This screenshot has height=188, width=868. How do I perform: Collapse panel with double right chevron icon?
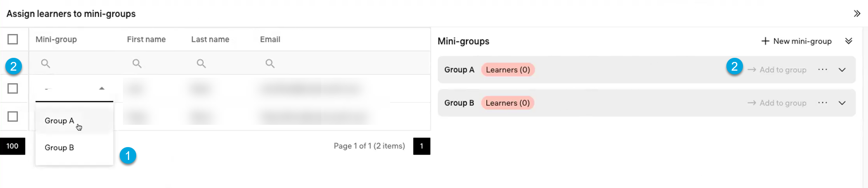click(857, 14)
